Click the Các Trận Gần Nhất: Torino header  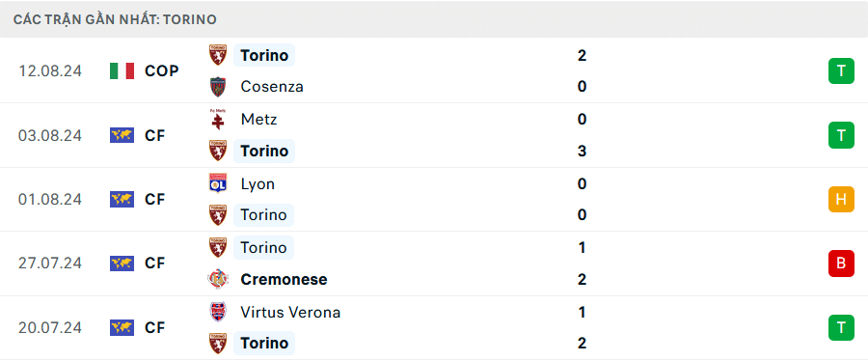[115, 20]
